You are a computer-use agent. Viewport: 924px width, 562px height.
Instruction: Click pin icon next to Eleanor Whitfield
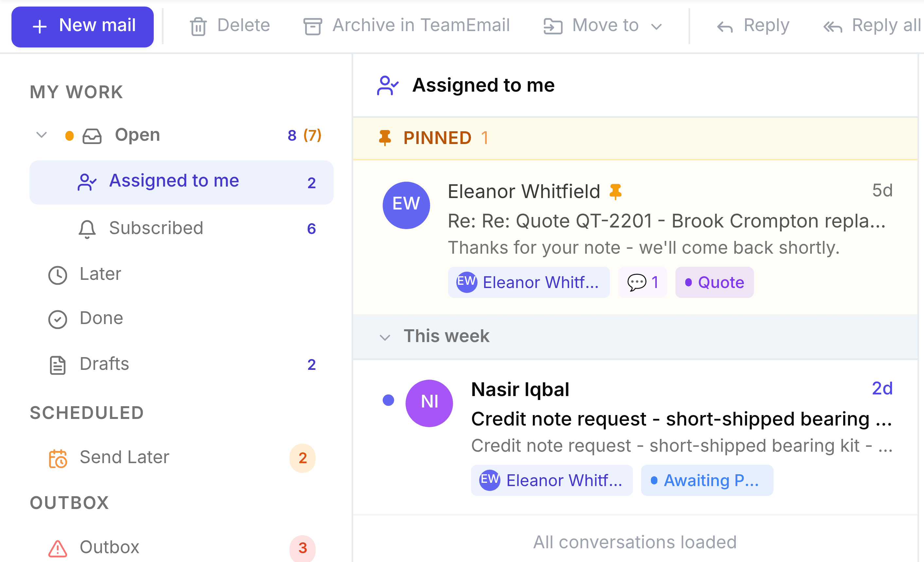point(615,192)
